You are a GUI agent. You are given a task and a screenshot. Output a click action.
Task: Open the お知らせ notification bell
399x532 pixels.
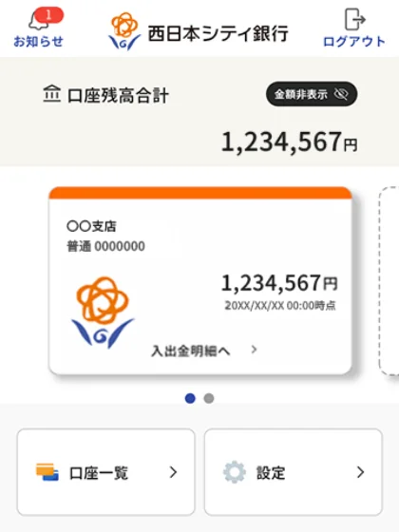pyautogui.click(x=38, y=28)
